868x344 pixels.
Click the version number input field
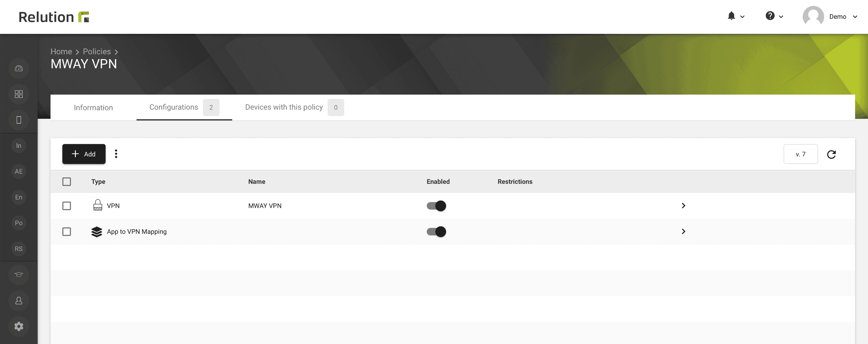tap(801, 153)
